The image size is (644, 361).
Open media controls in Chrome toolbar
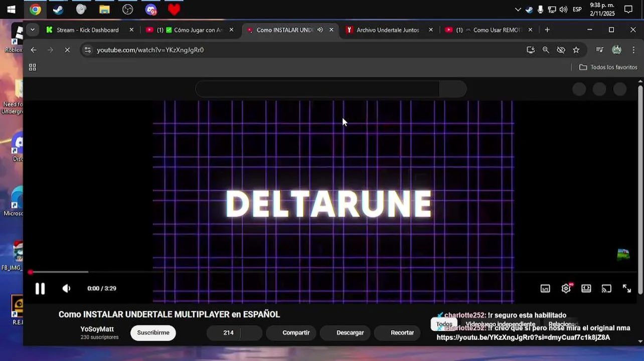click(599, 50)
